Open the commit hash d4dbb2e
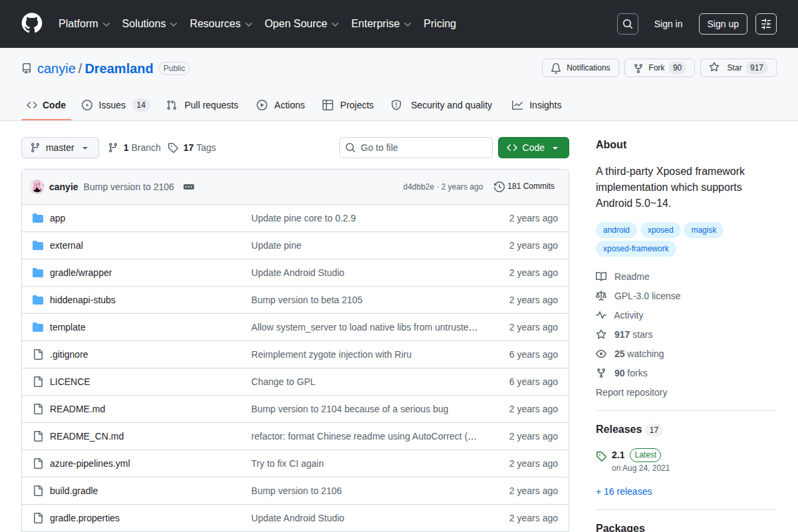798x532 pixels. pos(418,187)
